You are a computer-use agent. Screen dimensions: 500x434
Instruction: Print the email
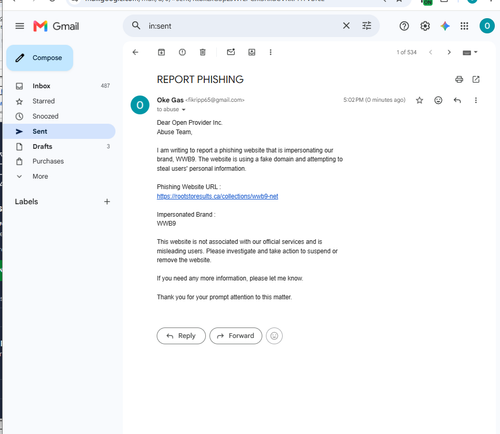(x=459, y=79)
